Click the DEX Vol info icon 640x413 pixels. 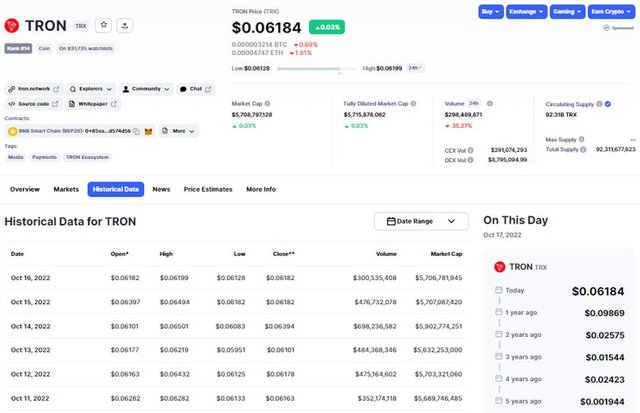click(x=470, y=160)
